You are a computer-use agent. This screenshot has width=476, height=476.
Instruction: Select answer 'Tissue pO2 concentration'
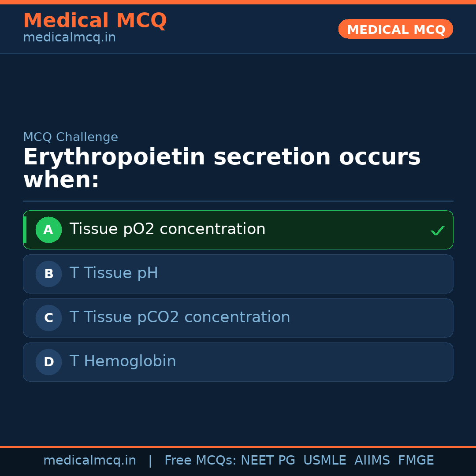[x=167, y=229]
